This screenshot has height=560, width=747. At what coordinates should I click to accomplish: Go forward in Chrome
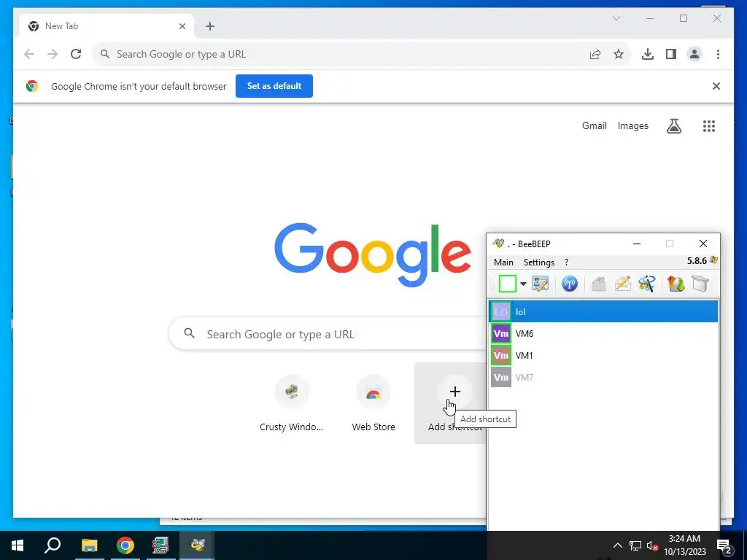pyautogui.click(x=53, y=54)
